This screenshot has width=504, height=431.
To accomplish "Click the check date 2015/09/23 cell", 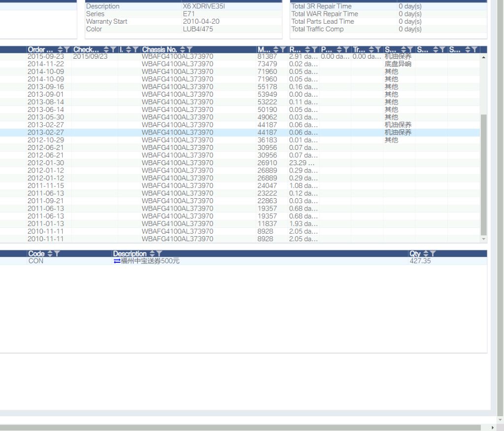I will pyautogui.click(x=90, y=57).
